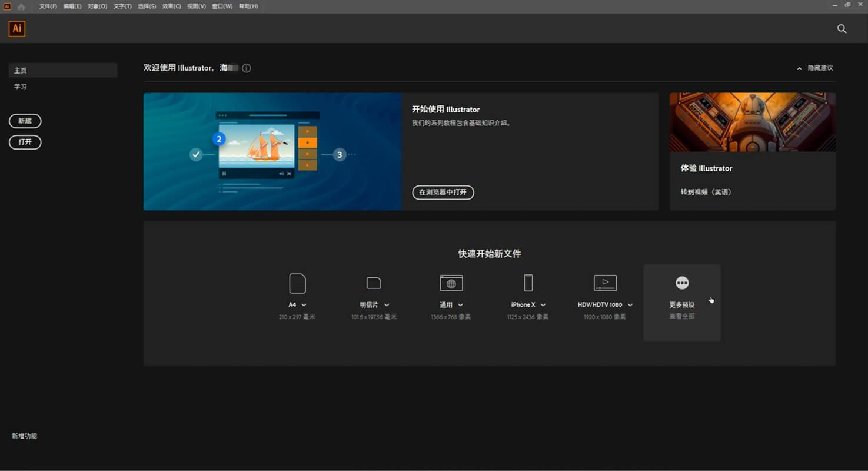The width and height of the screenshot is (868, 471).
Task: Click the 查看全部 text
Action: (682, 317)
